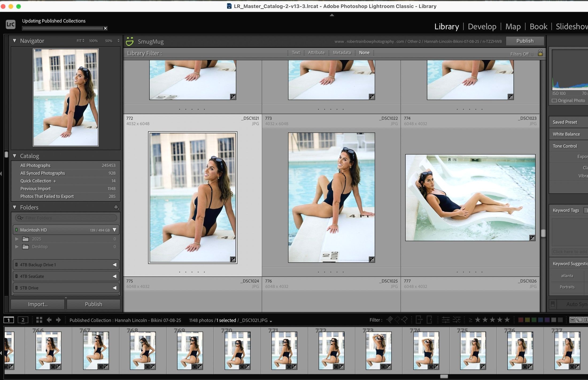Filter by edited photos sliders icon
588x380 pixels.
pyautogui.click(x=446, y=320)
